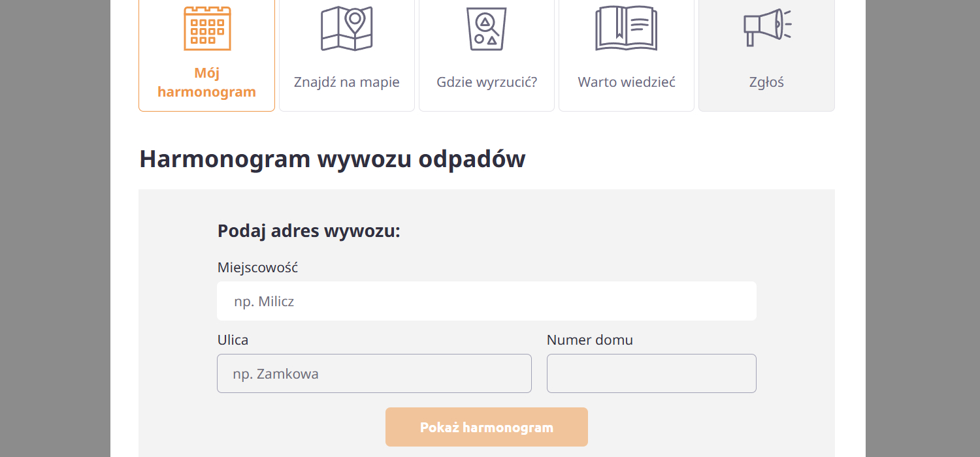Select the Mój harmonogram tab
Image resolution: width=980 pixels, height=457 pixels.
pos(206,82)
